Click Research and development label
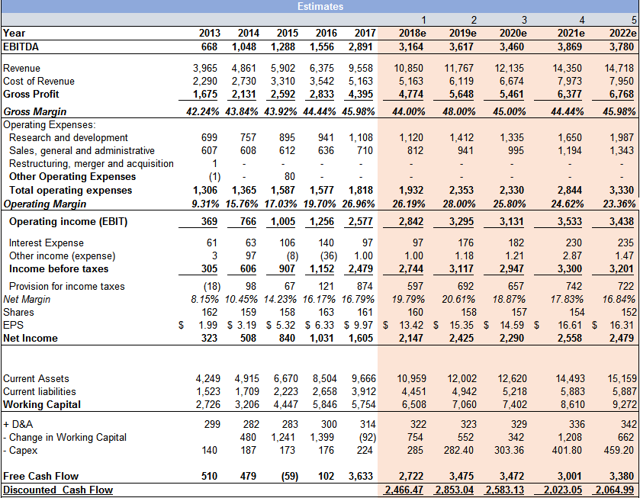The height and width of the screenshot is (498, 640). (68, 138)
